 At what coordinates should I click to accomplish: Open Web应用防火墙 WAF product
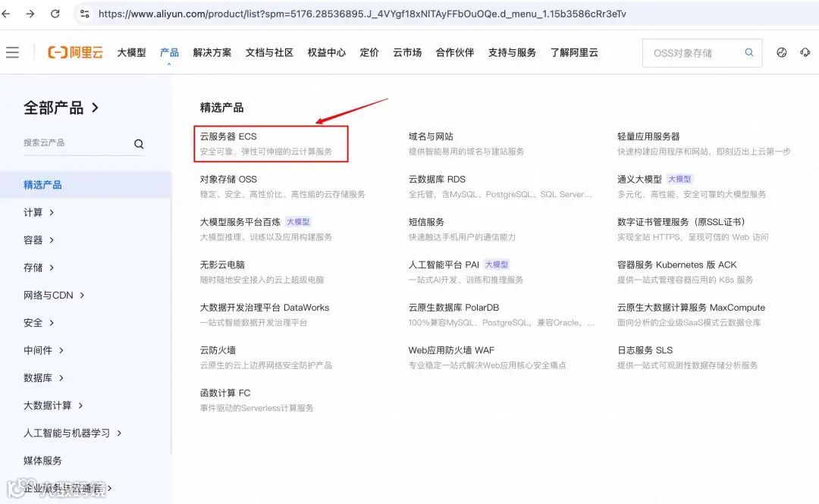[451, 350]
